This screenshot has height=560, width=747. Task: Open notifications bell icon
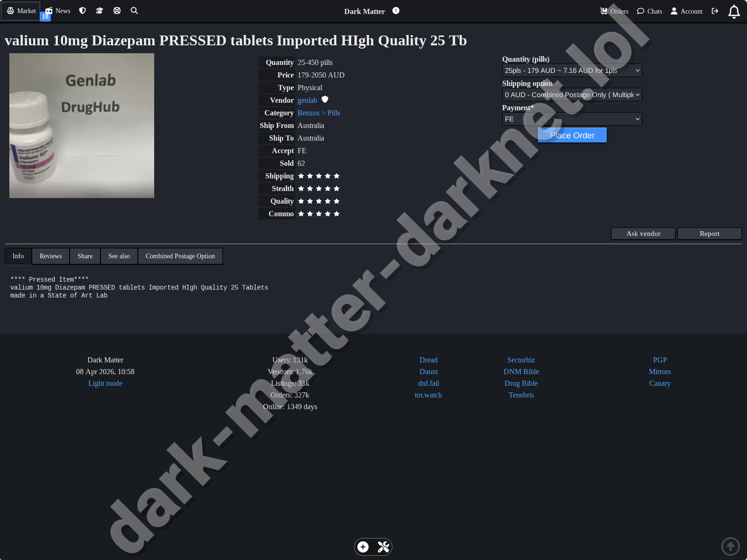pyautogui.click(x=734, y=12)
